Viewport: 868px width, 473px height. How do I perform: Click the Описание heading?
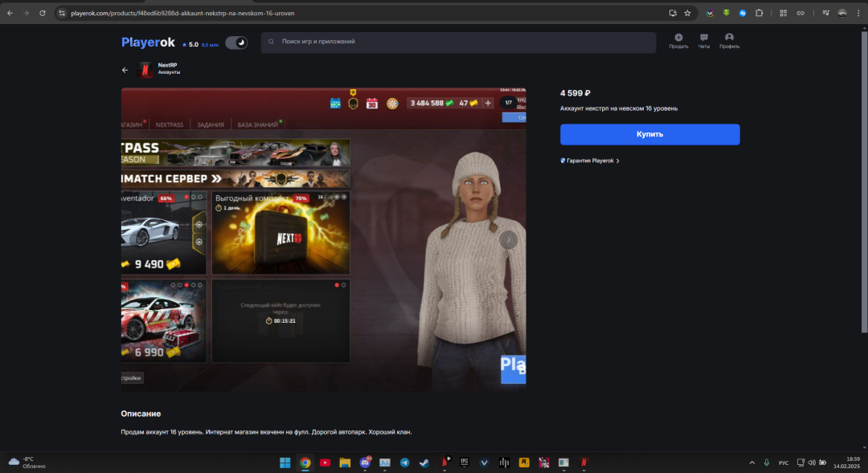tap(141, 414)
